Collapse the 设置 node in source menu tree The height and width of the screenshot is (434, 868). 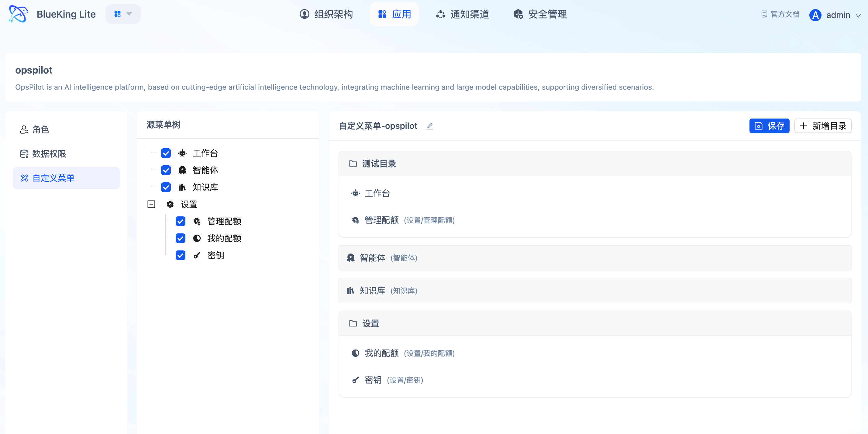151,204
